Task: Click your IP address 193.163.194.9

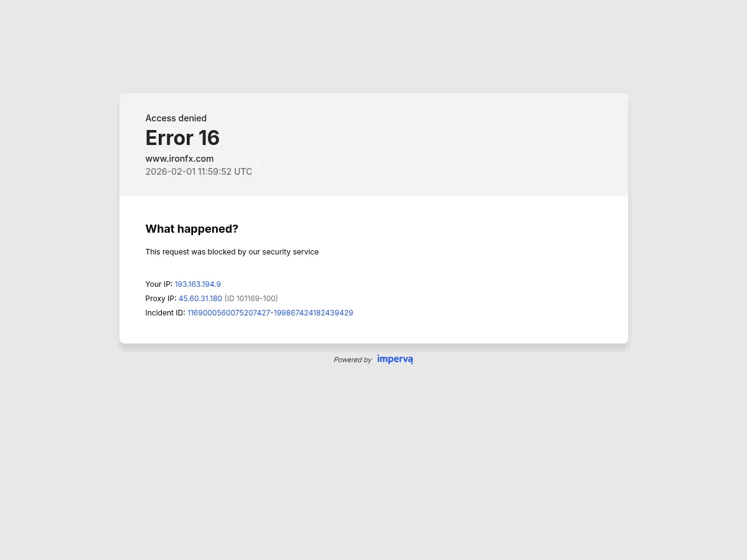Action: pos(197,284)
